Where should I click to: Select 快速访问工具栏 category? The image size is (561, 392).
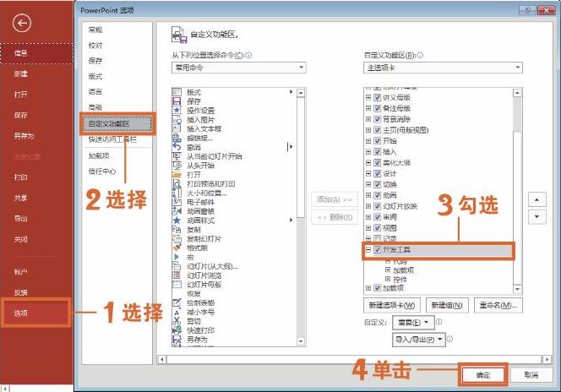(x=112, y=139)
